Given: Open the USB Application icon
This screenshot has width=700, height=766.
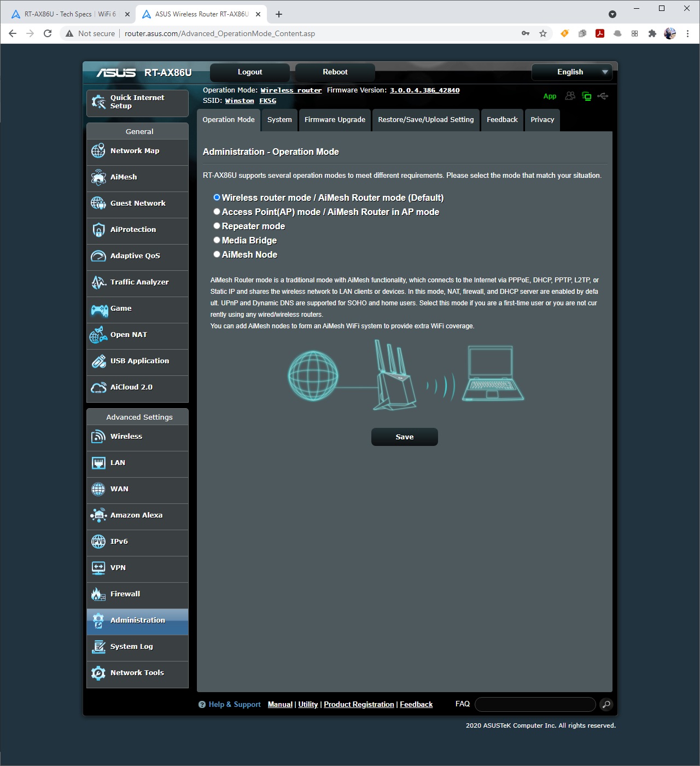Looking at the screenshot, I should point(98,361).
